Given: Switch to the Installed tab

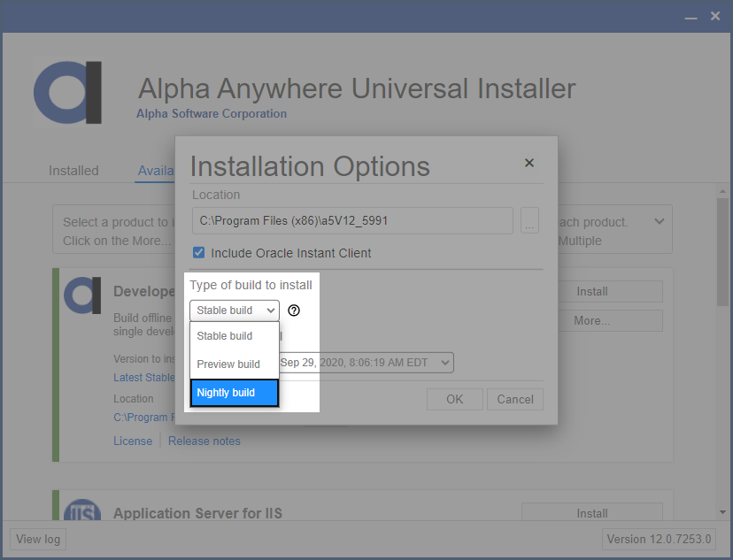Looking at the screenshot, I should coord(73,171).
